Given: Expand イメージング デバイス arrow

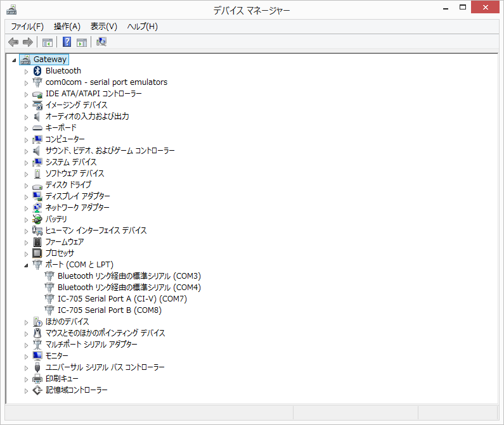Looking at the screenshot, I should [x=27, y=106].
